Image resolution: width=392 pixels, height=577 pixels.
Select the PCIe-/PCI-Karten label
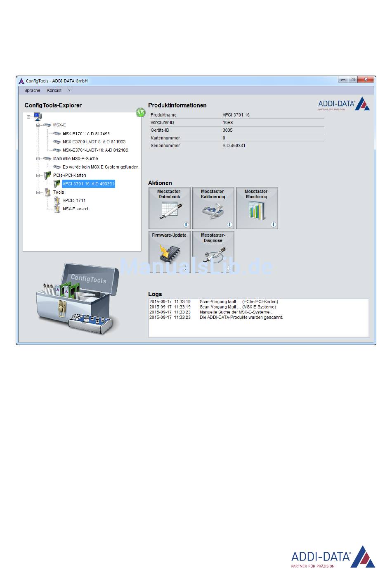pyautogui.click(x=70, y=175)
